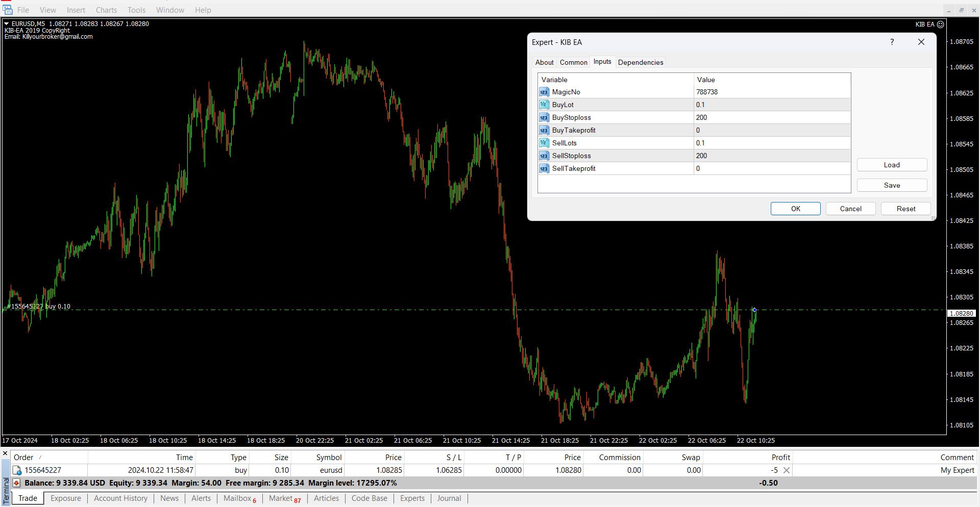This screenshot has width=980, height=507.
Task: Click the KIB EA smiley face icon
Action: 940,24
